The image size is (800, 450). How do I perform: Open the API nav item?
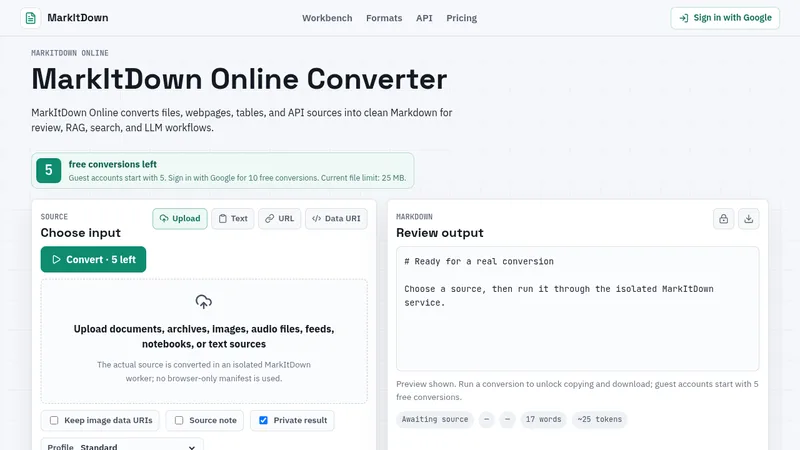pos(424,18)
